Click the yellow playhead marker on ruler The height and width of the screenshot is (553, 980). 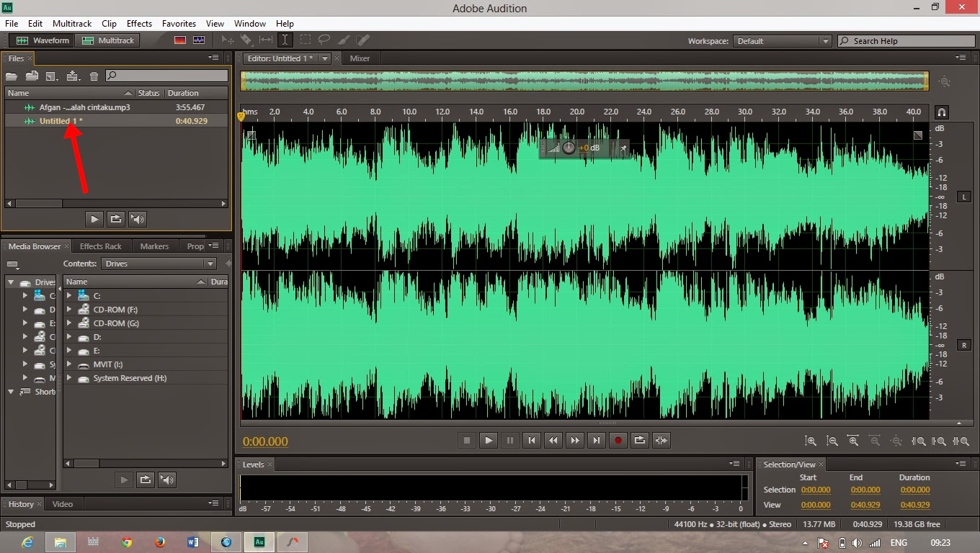241,116
